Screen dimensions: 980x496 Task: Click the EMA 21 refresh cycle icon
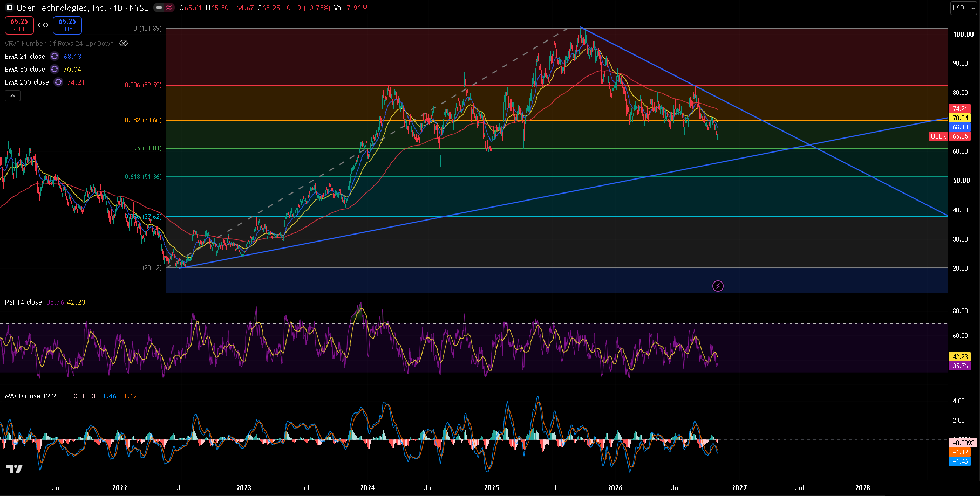point(55,56)
